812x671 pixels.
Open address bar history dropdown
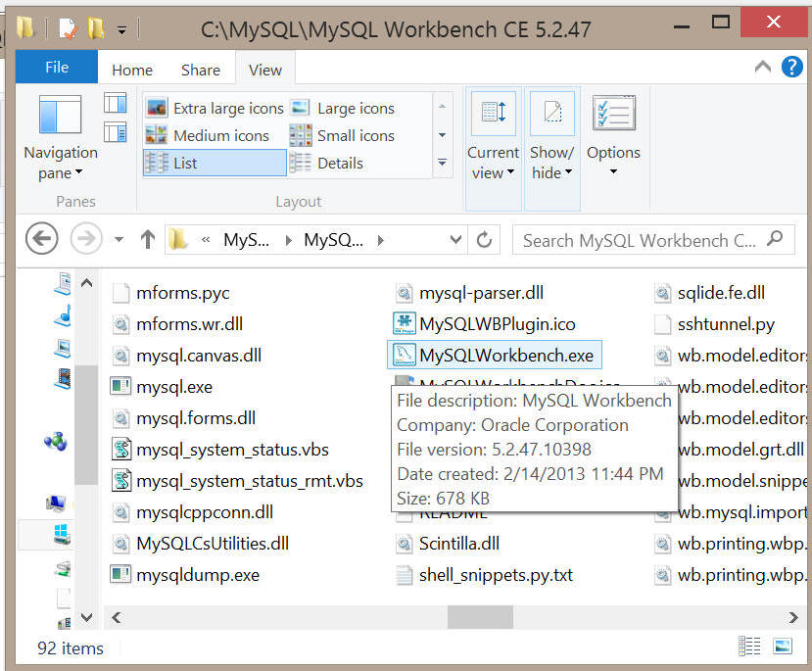pyautogui.click(x=455, y=240)
